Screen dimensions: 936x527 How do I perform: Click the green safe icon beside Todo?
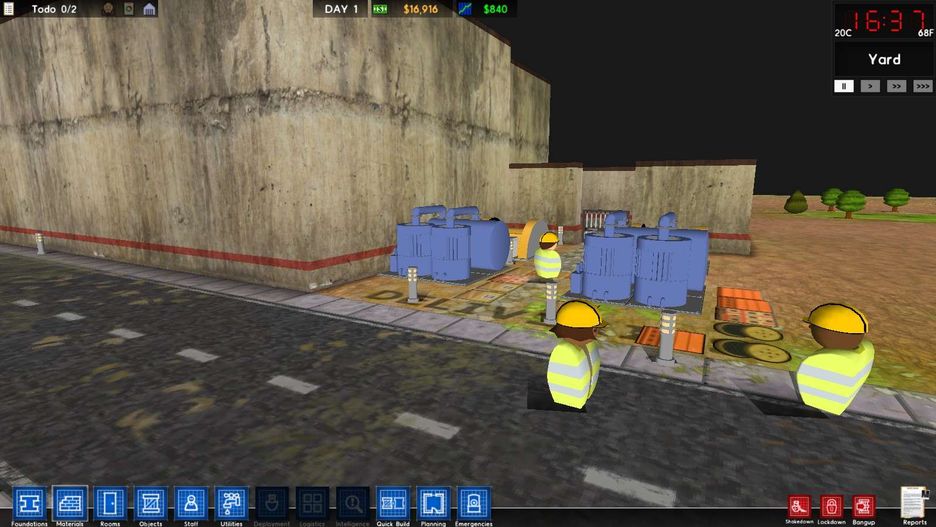(129, 9)
